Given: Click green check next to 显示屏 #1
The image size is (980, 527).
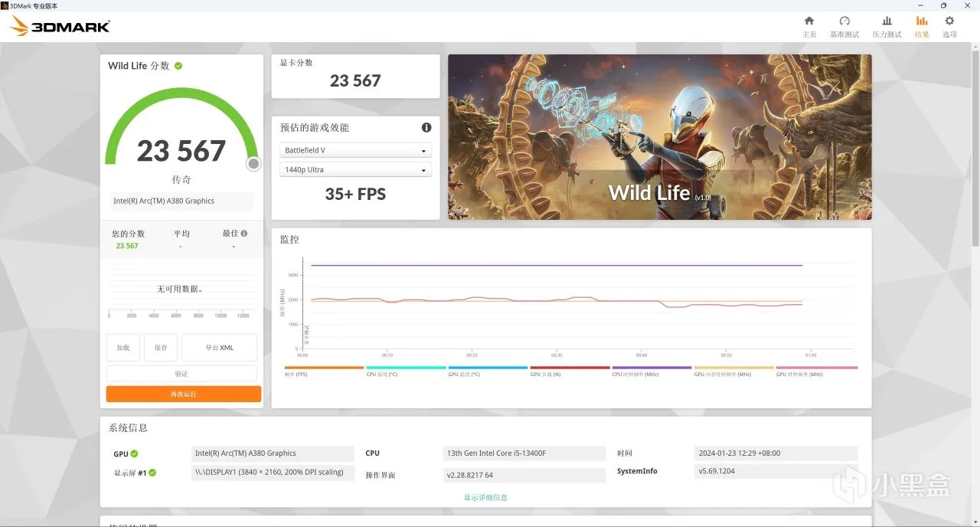Looking at the screenshot, I should coord(152,473).
